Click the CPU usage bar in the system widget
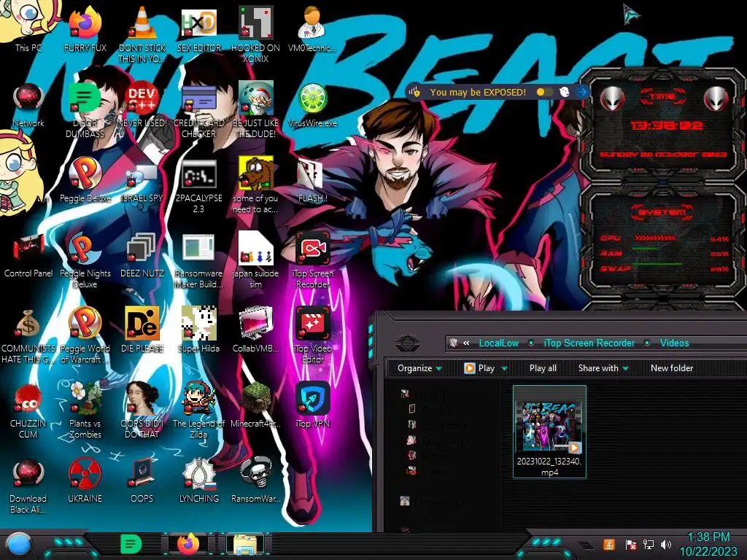This screenshot has width=747, height=560. pyautogui.click(x=654, y=238)
